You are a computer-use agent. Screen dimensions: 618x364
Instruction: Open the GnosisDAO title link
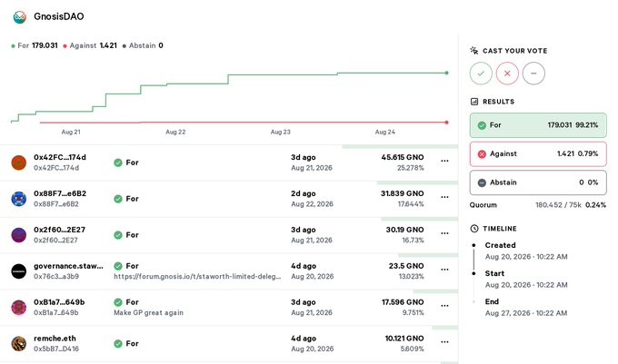pos(59,16)
